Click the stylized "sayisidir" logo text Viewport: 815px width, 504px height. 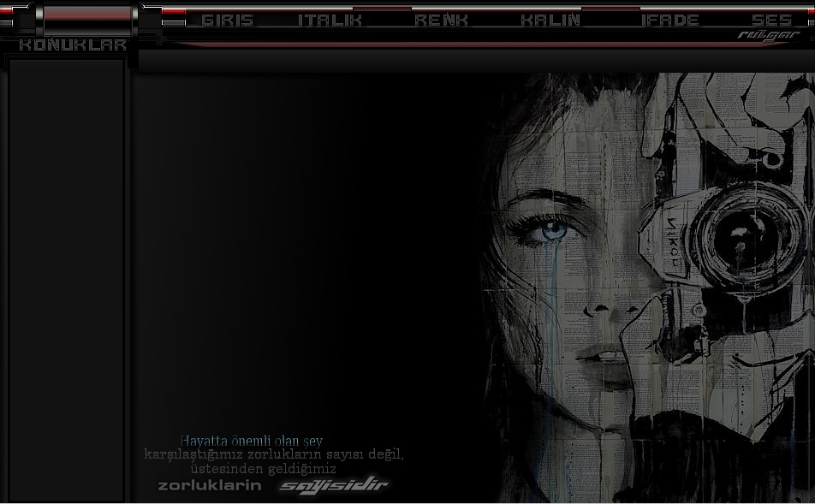(x=334, y=485)
